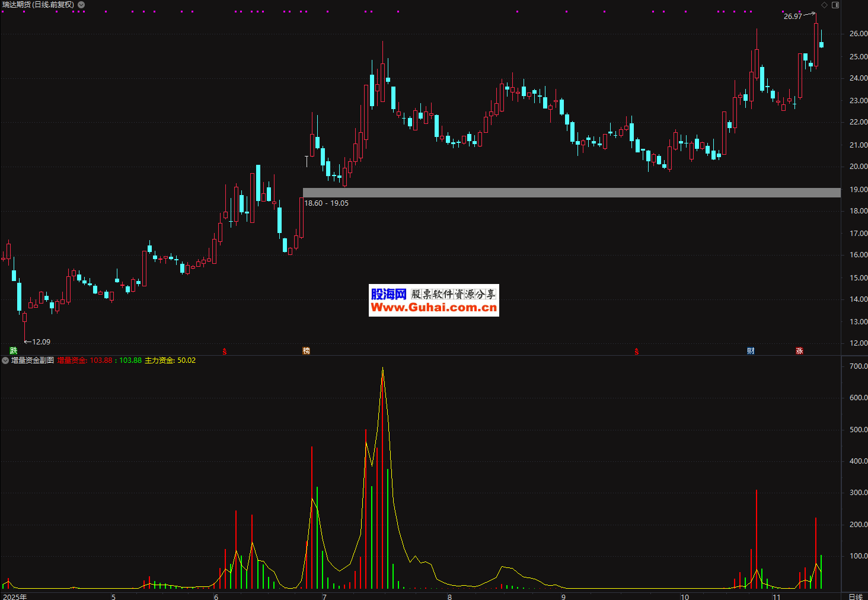The height and width of the screenshot is (600, 868).
Task: Click the first red S marker near June
Action: [224, 352]
